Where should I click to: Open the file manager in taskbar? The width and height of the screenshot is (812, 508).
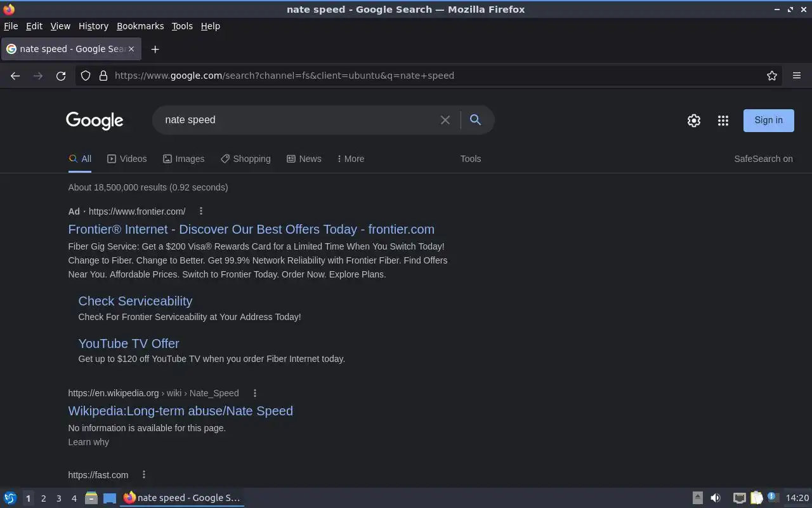pyautogui.click(x=91, y=498)
